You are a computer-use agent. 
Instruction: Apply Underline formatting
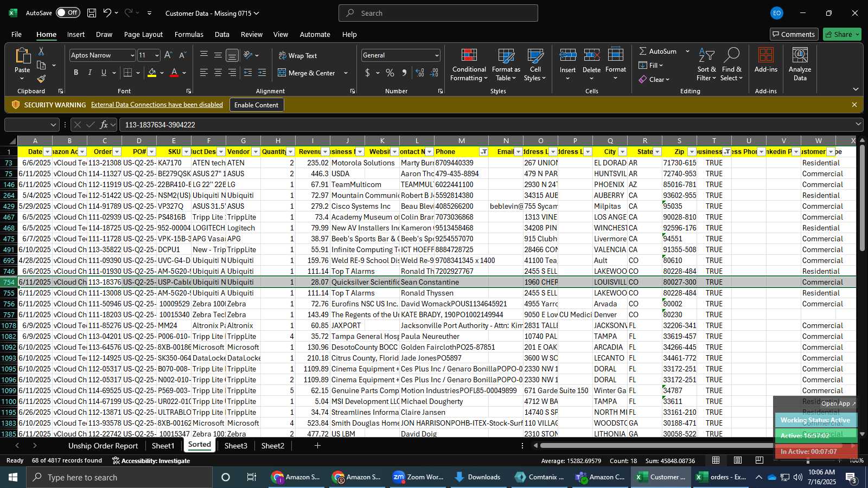104,73
